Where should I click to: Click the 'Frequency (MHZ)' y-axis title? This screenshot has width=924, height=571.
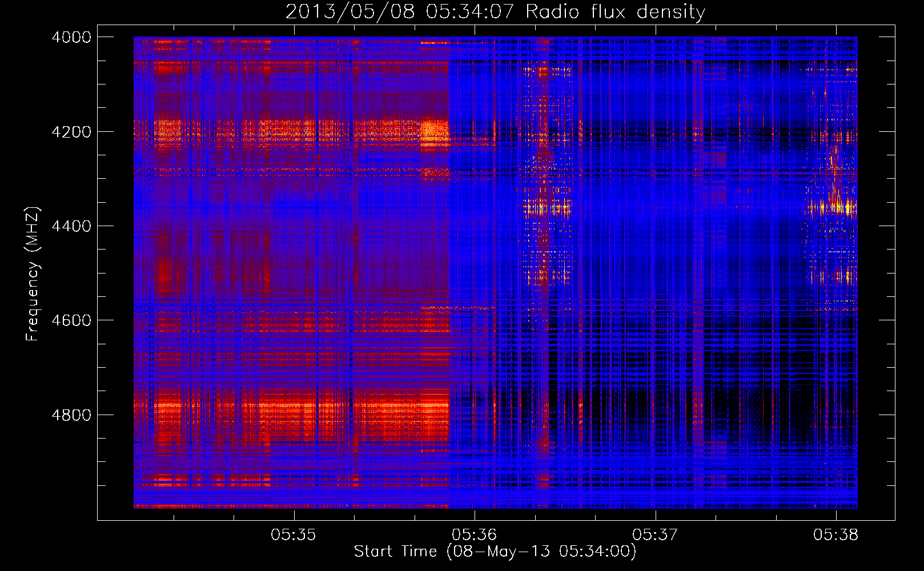click(33, 274)
